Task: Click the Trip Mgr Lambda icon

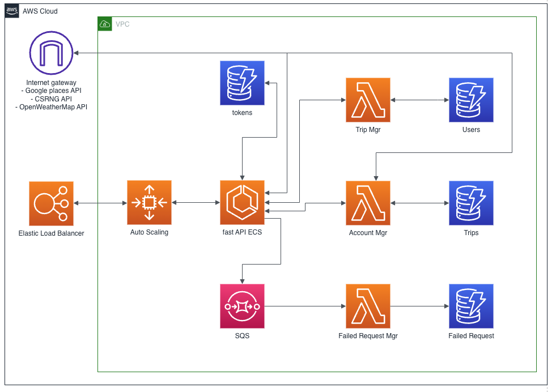Action: point(368,100)
